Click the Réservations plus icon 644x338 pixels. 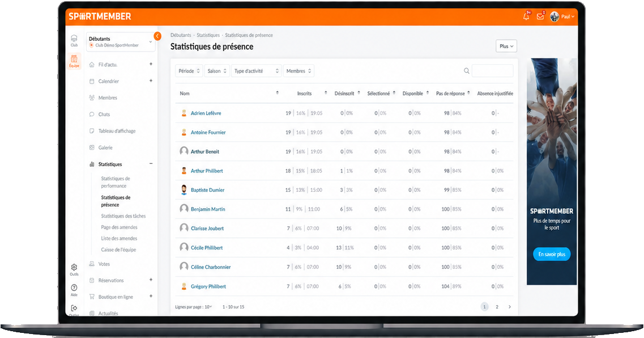[x=151, y=280]
